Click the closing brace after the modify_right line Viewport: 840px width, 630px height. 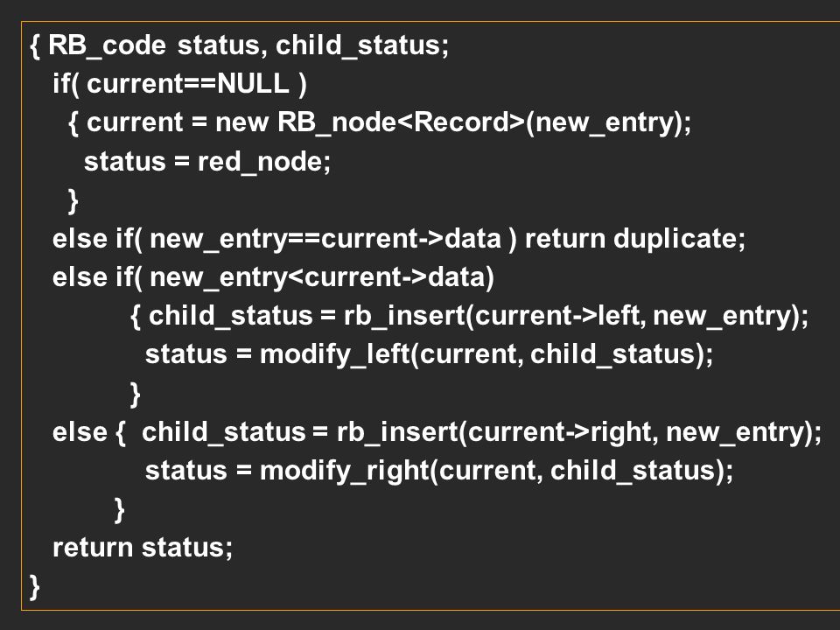pos(120,509)
